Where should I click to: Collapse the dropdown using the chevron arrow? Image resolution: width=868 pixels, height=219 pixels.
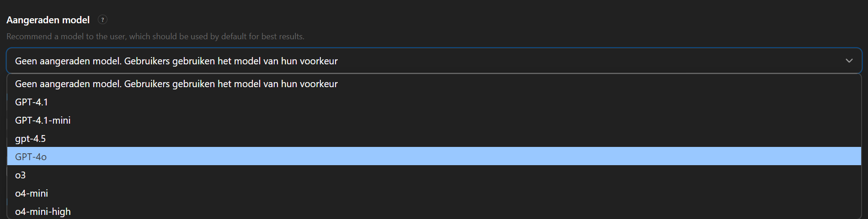point(849,61)
